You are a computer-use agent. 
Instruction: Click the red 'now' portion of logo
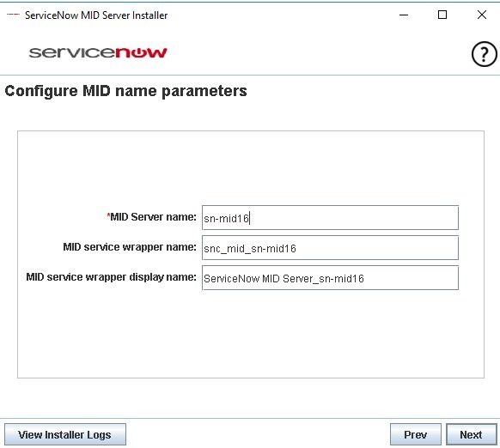[141, 52]
